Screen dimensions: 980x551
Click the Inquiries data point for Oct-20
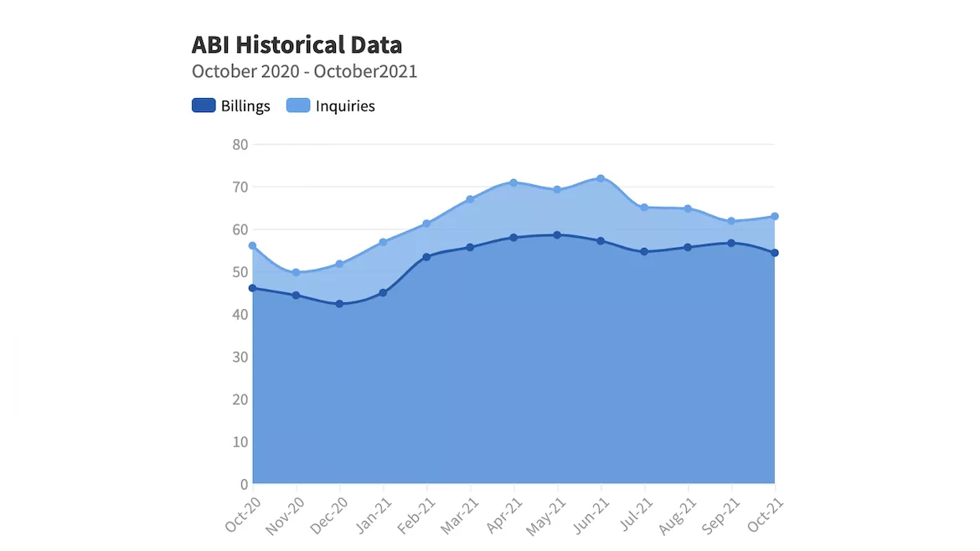tap(252, 246)
